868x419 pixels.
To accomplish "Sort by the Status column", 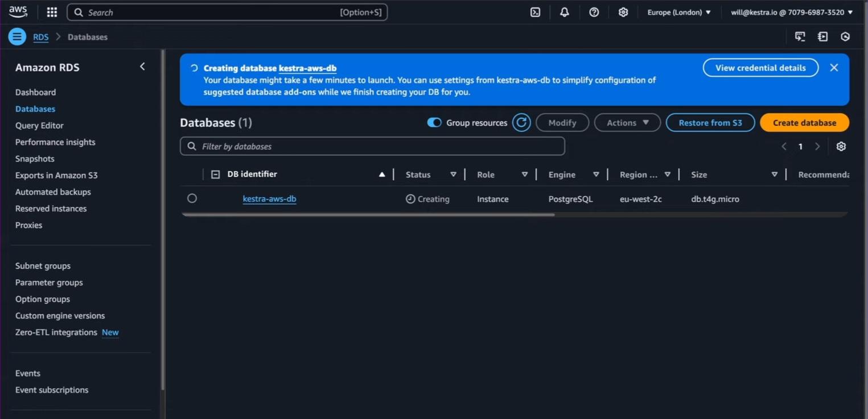I will 453,175.
